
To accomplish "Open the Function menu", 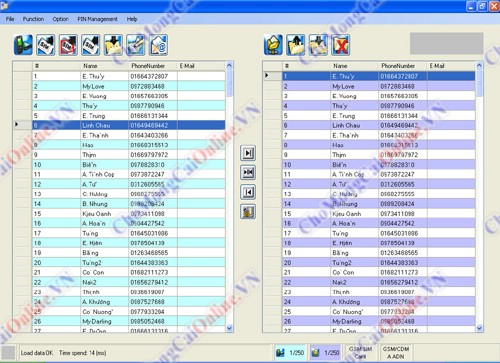I will point(33,19).
